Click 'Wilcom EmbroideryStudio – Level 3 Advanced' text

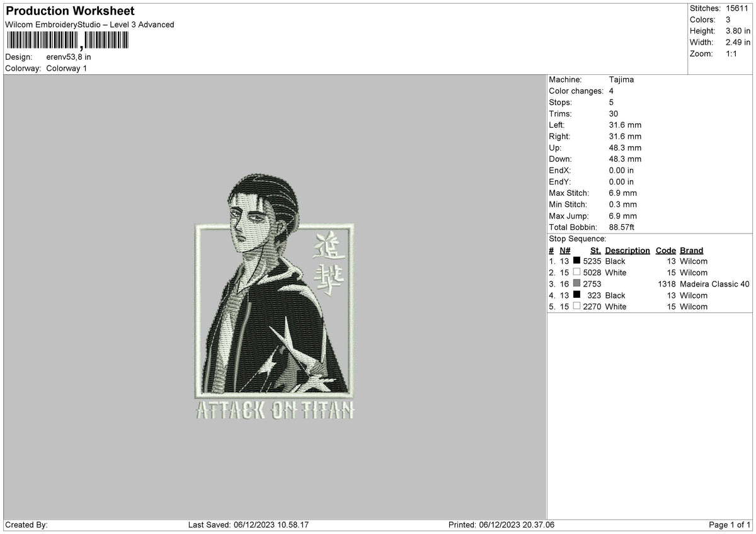click(x=89, y=25)
